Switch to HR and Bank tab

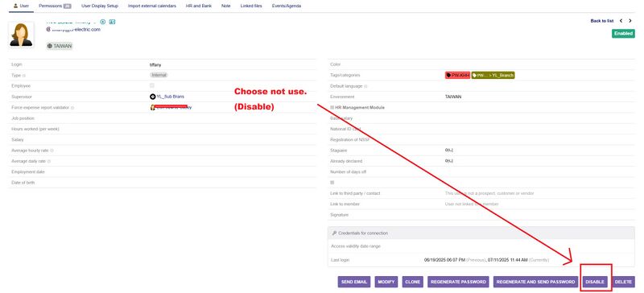click(x=198, y=6)
